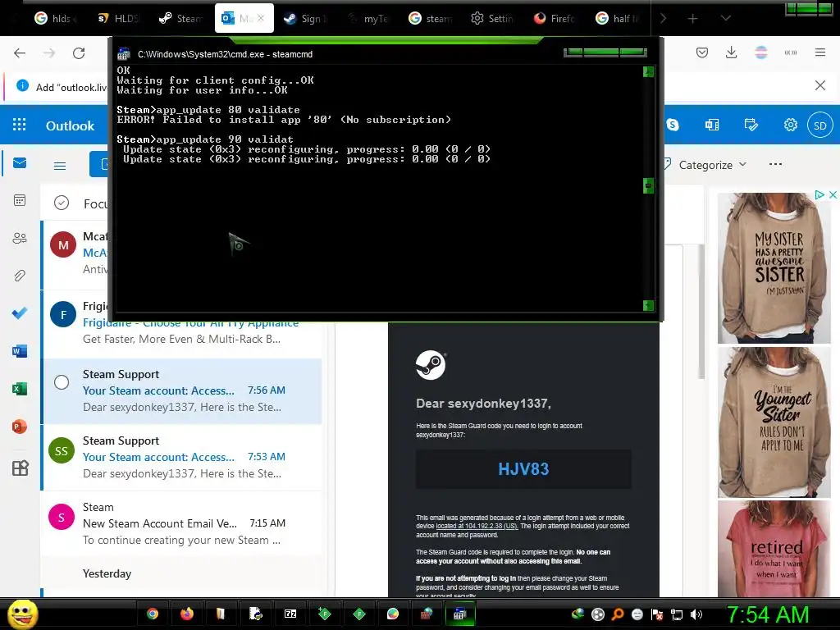Launch Excel from Outlook sidebar
The height and width of the screenshot is (630, 840).
point(20,388)
